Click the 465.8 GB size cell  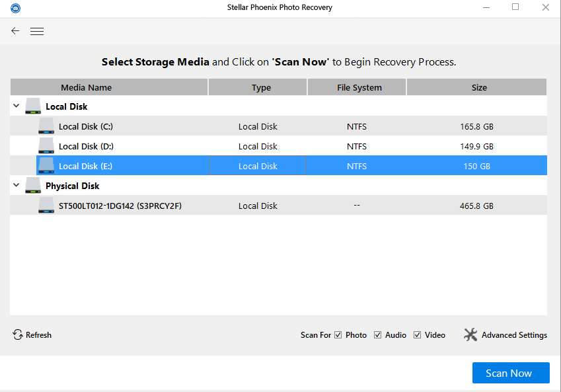tap(476, 206)
